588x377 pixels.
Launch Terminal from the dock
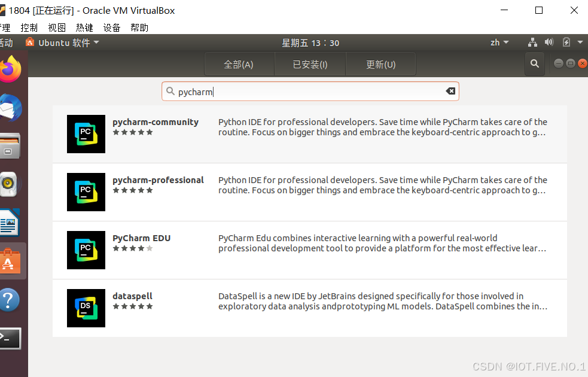[10, 338]
